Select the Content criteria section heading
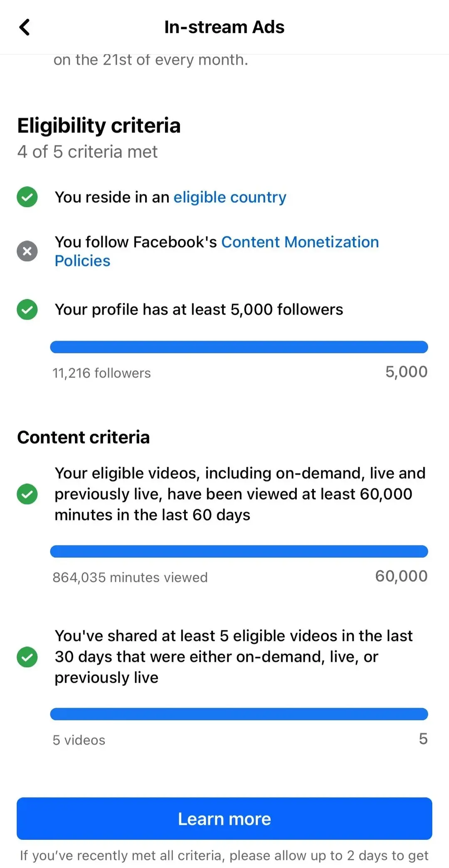 click(83, 437)
